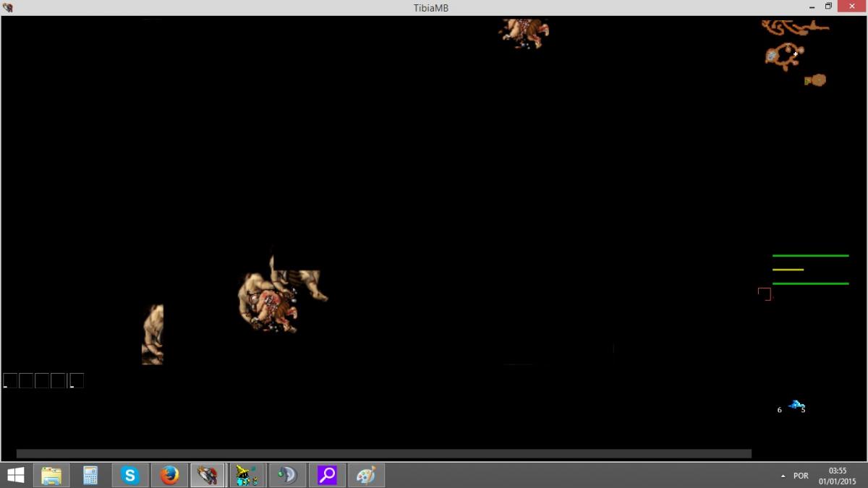Click the yellow health bar in the battle list

(788, 269)
